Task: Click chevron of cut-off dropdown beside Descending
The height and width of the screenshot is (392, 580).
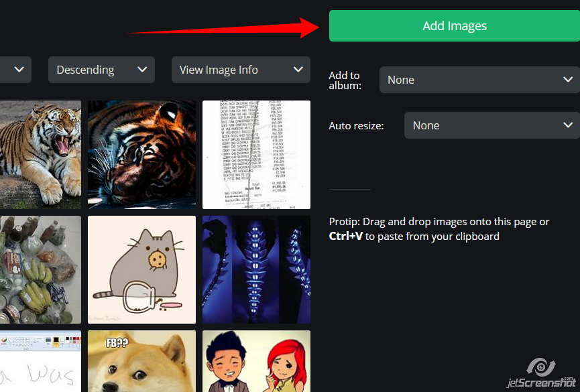Action: point(19,70)
